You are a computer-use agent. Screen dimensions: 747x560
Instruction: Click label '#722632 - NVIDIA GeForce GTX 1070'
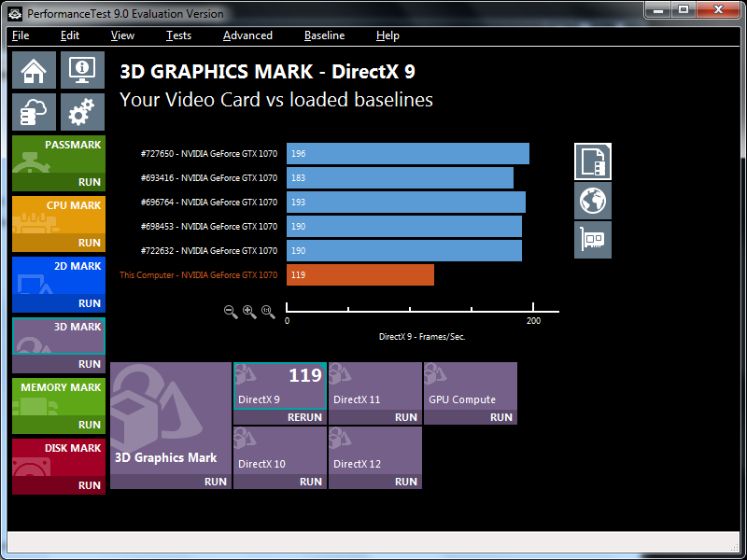pyautogui.click(x=208, y=251)
